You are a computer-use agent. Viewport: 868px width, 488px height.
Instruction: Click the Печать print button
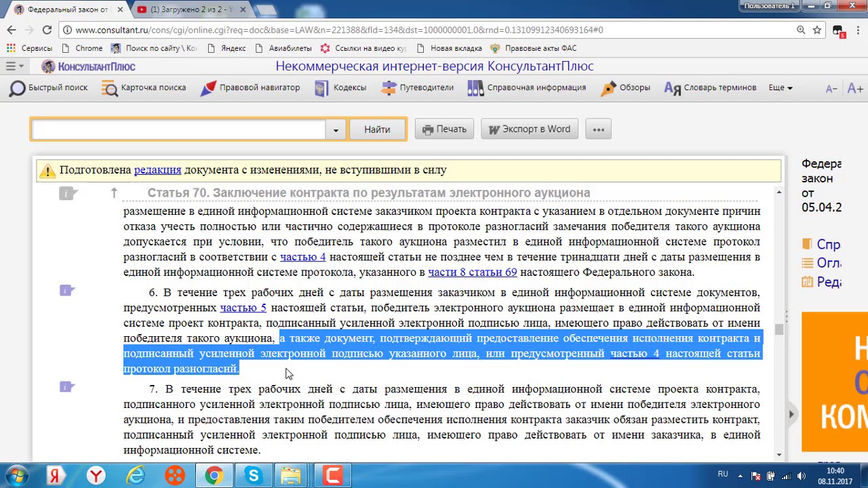(x=444, y=129)
